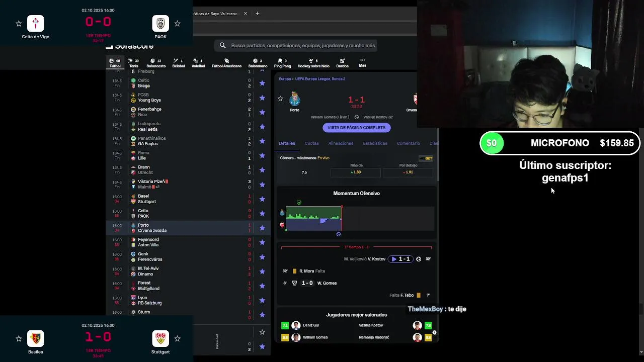The width and height of the screenshot is (644, 362).
Task: Click the Porto team crest
Action: coord(295,99)
